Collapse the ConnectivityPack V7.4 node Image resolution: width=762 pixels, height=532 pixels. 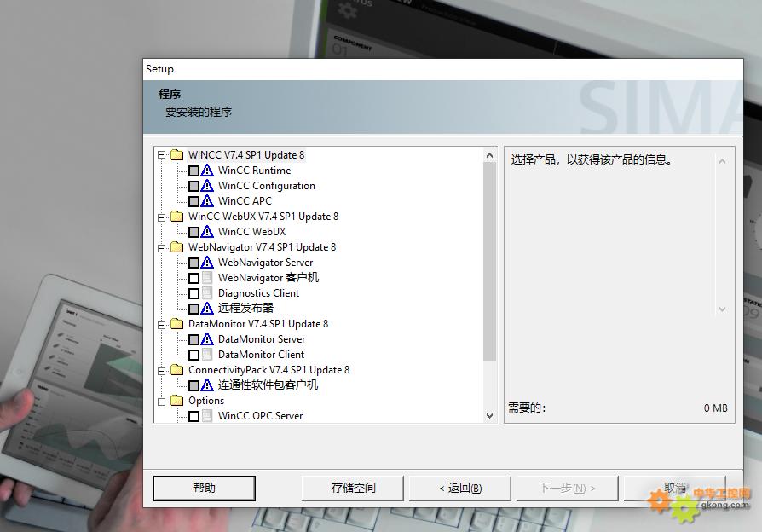coord(162,371)
